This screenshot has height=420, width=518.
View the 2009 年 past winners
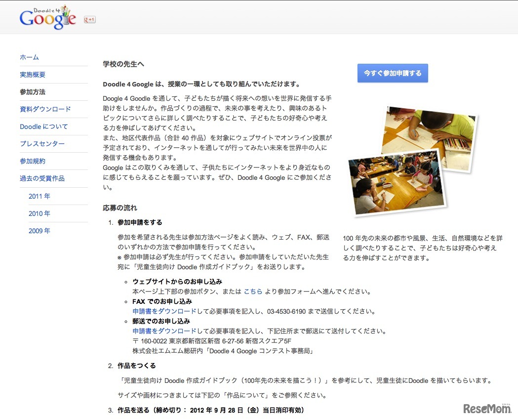click(x=39, y=231)
